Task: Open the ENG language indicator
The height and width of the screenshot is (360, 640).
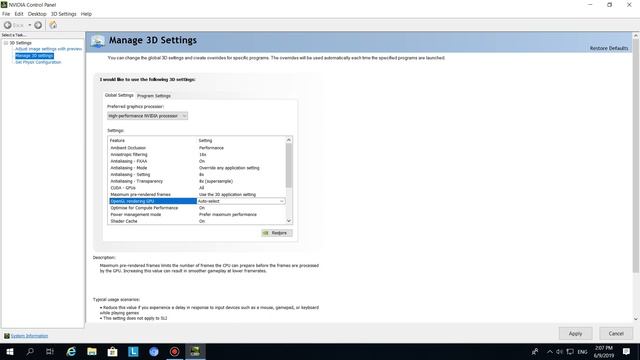Action: pos(582,352)
